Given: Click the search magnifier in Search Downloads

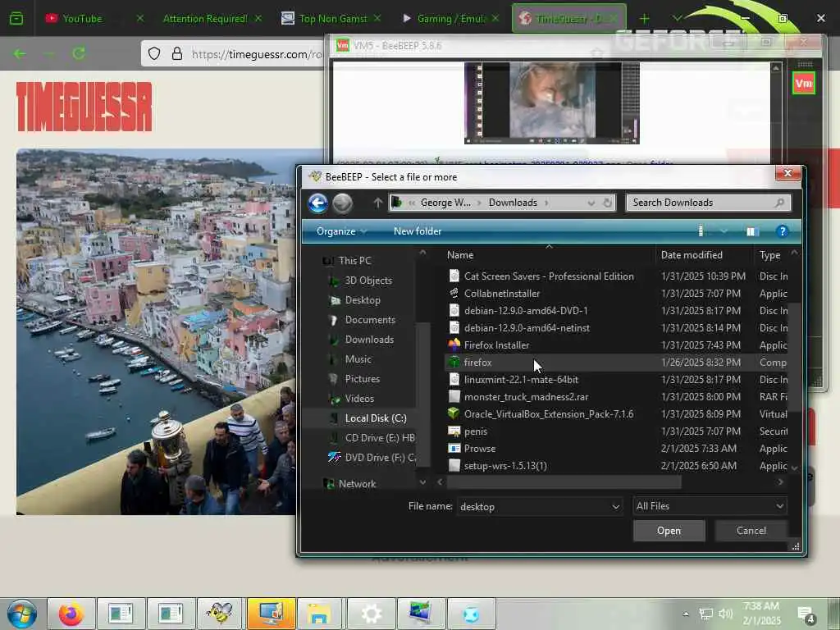Looking at the screenshot, I should click(x=779, y=203).
